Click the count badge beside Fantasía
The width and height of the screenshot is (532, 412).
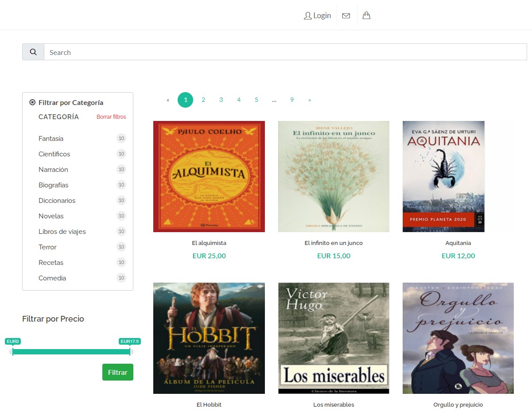[121, 138]
